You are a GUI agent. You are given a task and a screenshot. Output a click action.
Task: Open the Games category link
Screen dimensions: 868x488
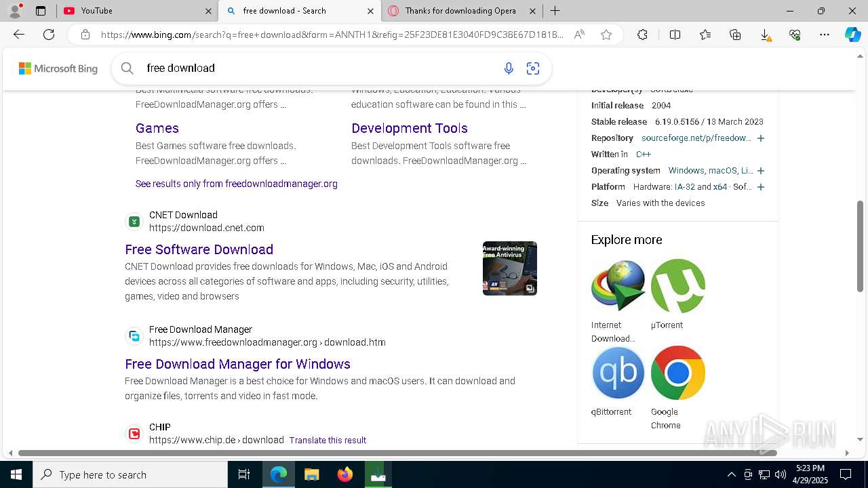point(157,128)
